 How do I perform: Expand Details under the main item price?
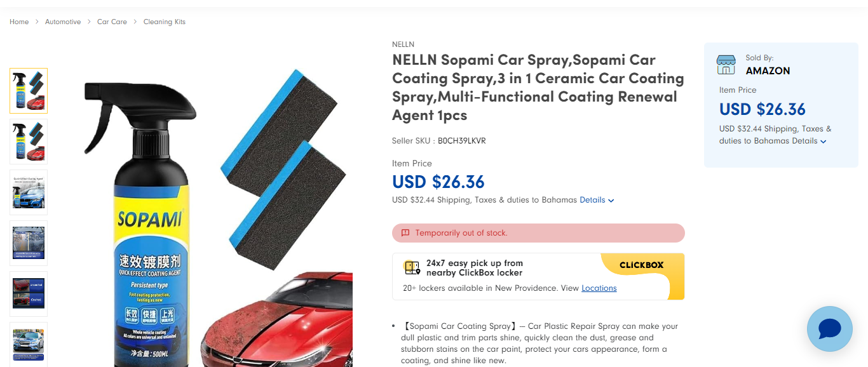[597, 200]
